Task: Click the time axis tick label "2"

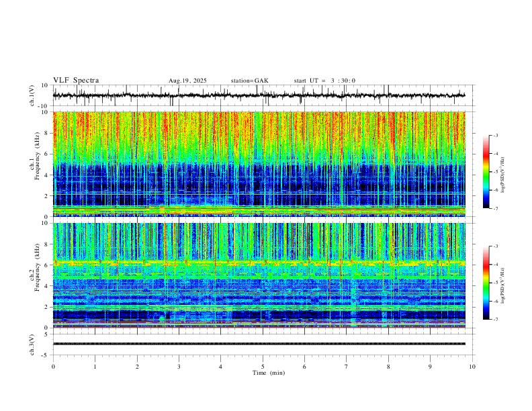Action: (137, 367)
